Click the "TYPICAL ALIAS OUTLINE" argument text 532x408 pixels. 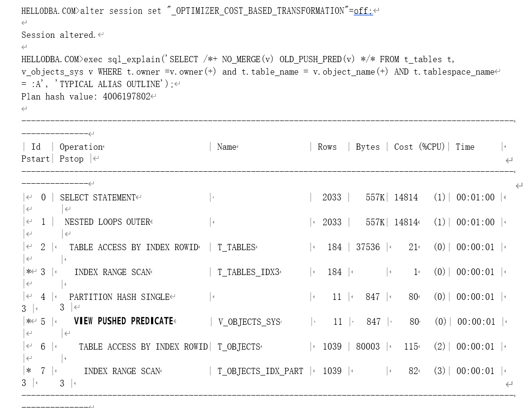pyautogui.click(x=117, y=84)
